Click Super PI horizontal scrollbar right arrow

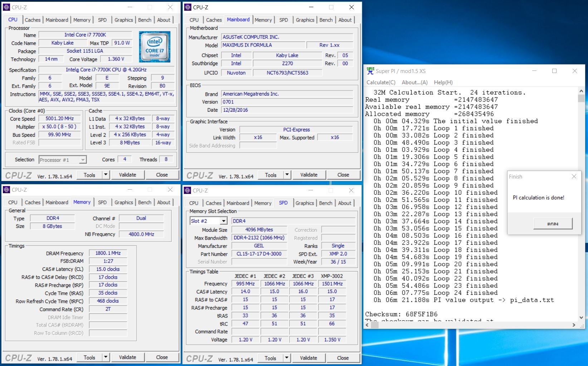point(574,325)
